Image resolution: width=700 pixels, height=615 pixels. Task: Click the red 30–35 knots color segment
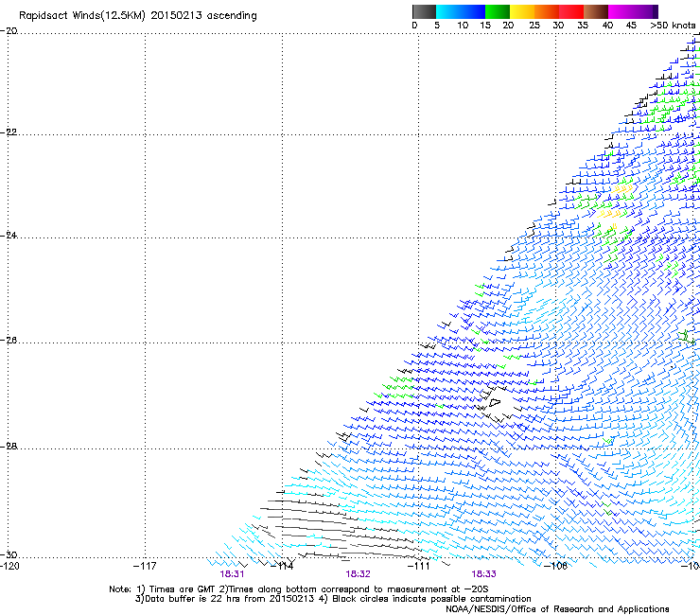coord(571,11)
